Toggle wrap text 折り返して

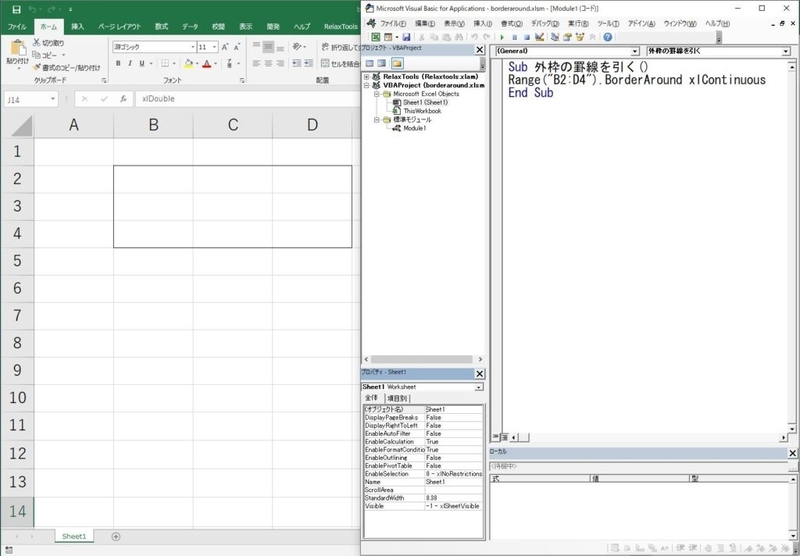point(340,47)
